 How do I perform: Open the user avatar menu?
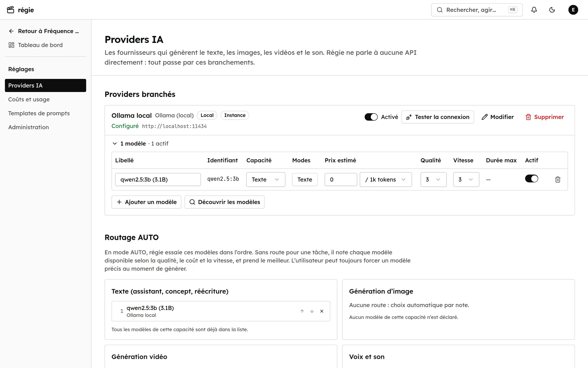click(573, 10)
